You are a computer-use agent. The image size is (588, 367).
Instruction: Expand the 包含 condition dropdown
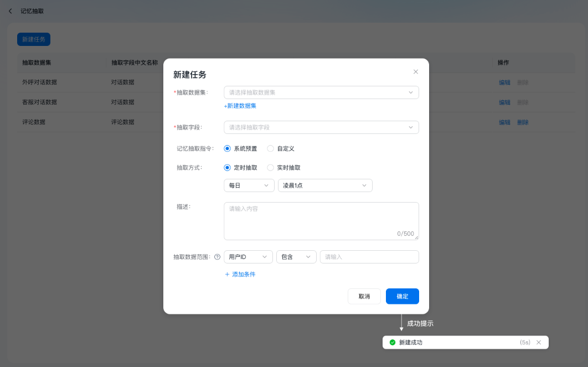(296, 256)
